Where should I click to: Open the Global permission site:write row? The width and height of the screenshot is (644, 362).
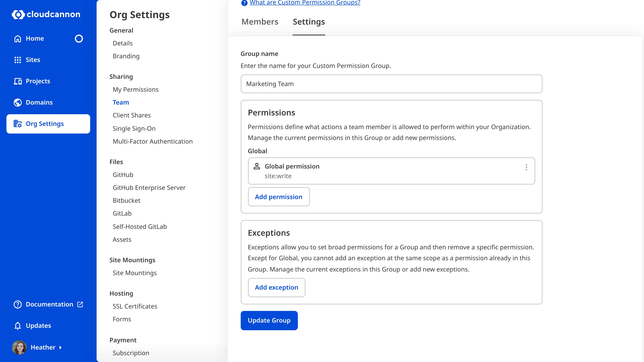pos(391,171)
